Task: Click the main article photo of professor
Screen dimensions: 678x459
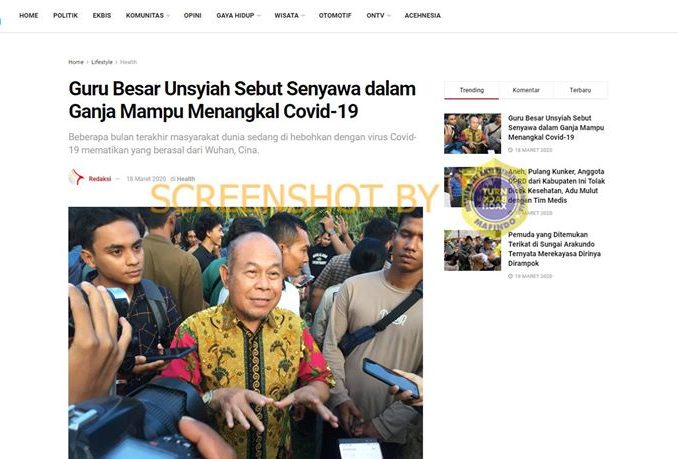Action: [x=245, y=333]
